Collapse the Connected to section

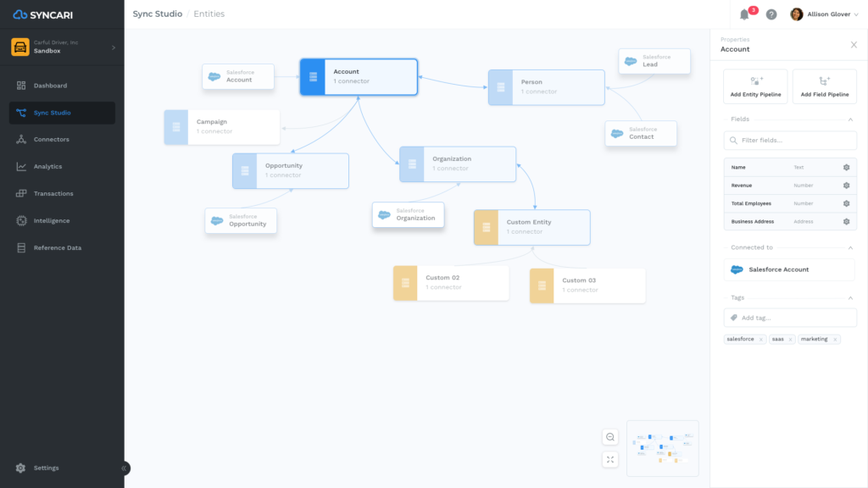pyautogui.click(x=850, y=248)
